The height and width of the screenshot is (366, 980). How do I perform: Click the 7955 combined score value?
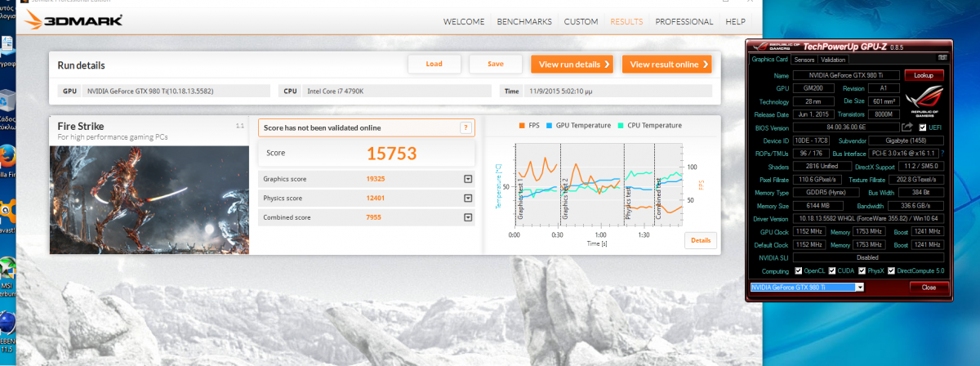coord(374,217)
